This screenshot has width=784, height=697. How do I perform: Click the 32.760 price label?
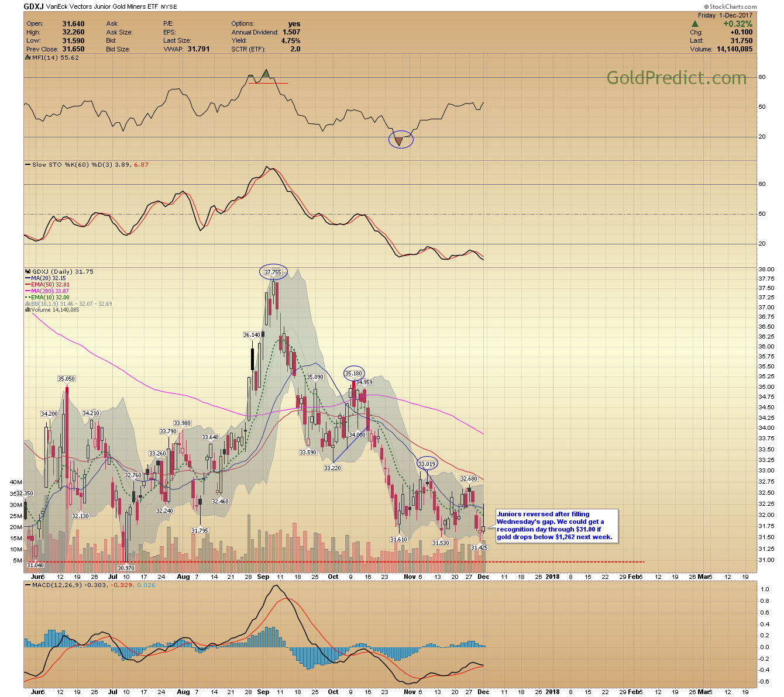[x=133, y=475]
